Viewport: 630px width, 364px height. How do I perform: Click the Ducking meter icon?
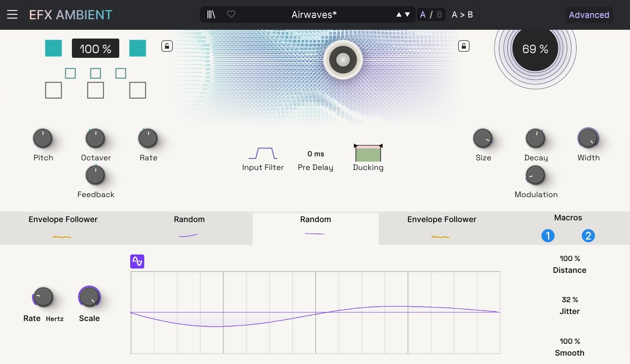368,153
